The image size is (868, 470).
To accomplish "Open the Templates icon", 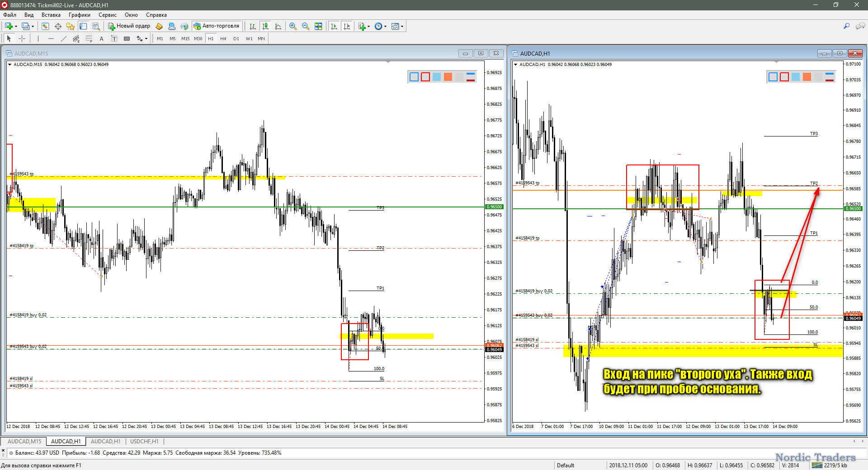I will pyautogui.click(x=395, y=26).
